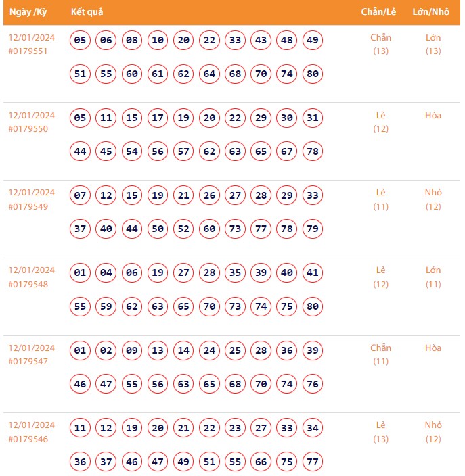Select number ball 41 in draw #0179548

312,273
